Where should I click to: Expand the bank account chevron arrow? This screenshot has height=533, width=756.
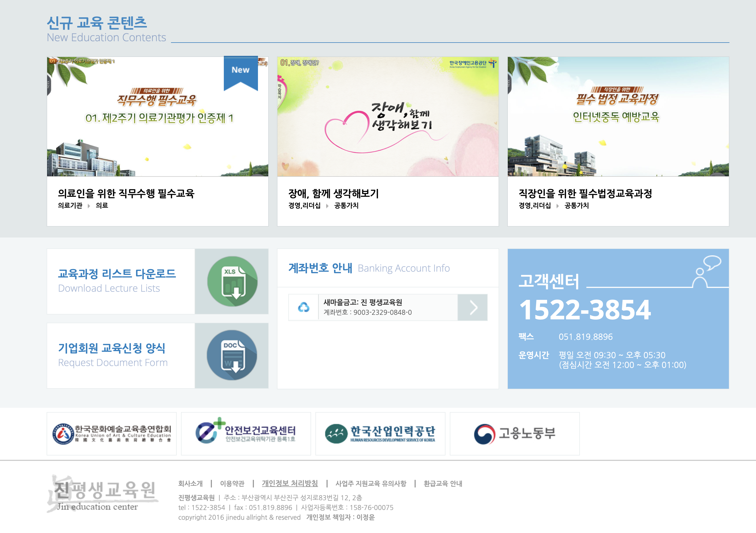(x=473, y=307)
